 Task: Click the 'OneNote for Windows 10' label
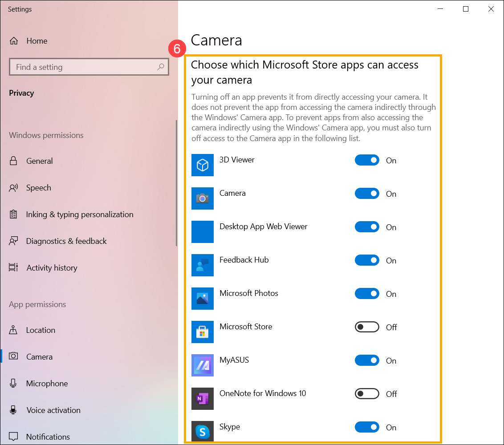[x=263, y=393]
